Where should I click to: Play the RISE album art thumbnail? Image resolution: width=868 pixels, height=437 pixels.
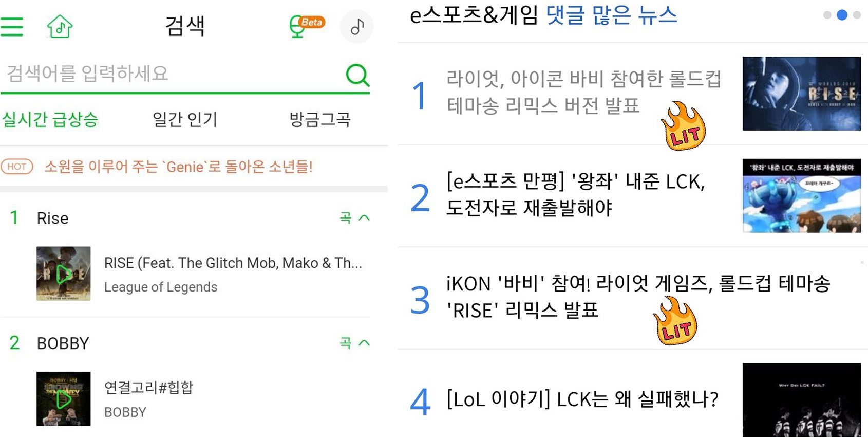[x=64, y=274]
